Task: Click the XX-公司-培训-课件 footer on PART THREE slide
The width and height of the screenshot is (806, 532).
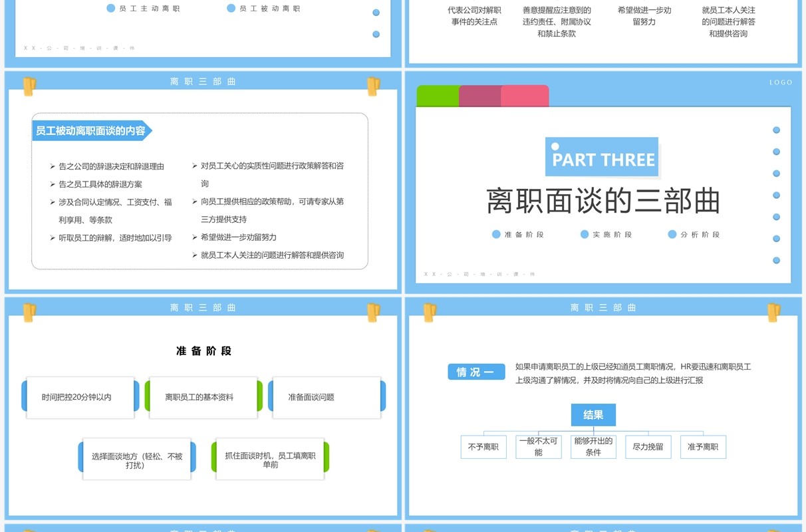Action: [479, 274]
